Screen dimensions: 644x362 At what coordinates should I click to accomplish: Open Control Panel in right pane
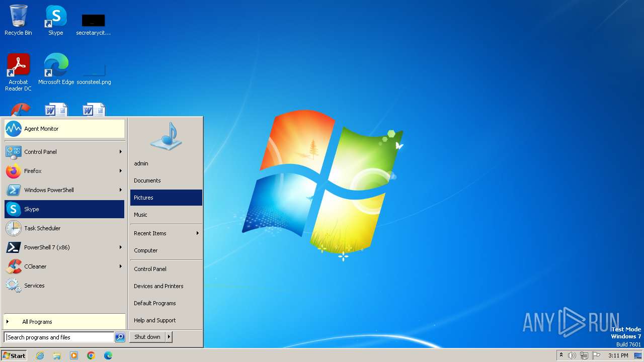166,269
